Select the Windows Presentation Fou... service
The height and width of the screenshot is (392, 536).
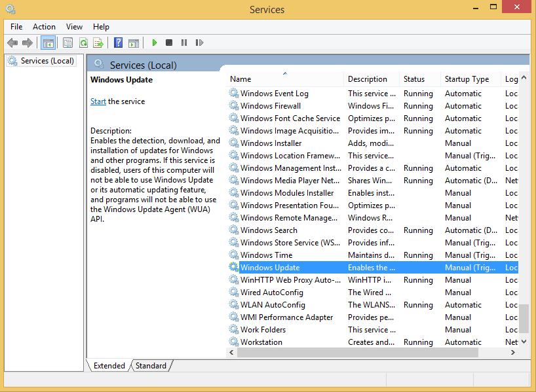(x=372, y=205)
